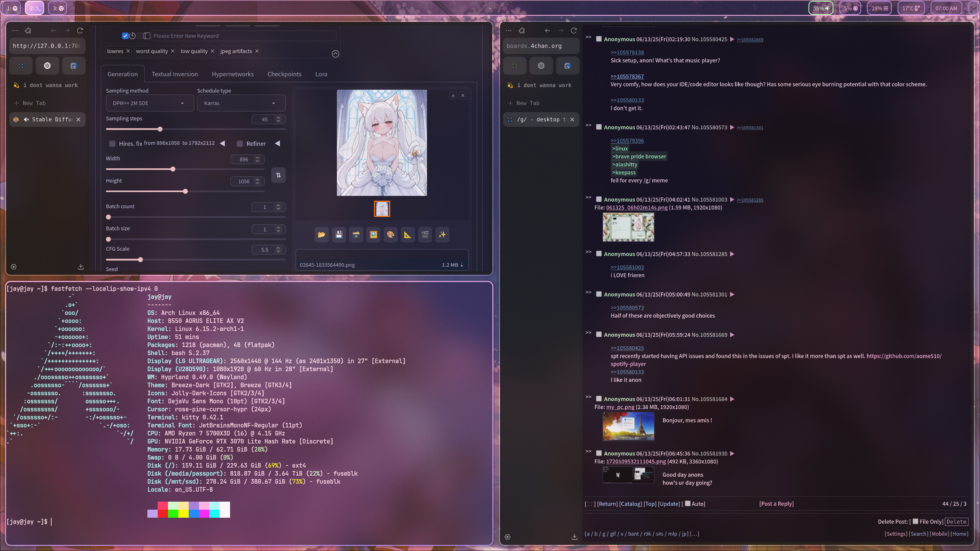
Task: Tick checkbox for post No.105581003
Action: 599,199
